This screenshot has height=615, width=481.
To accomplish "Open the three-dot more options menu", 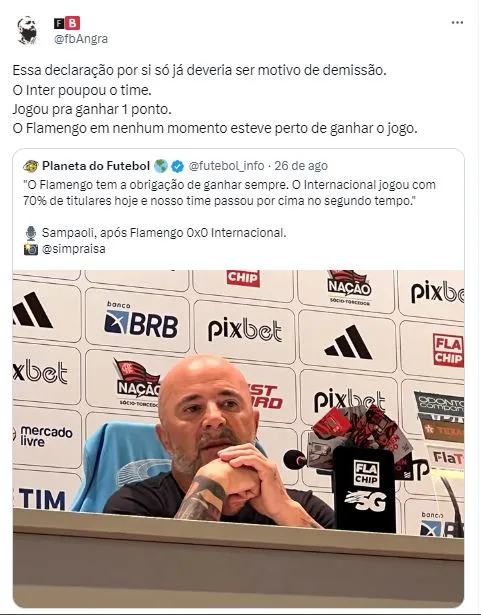I will tap(457, 23).
